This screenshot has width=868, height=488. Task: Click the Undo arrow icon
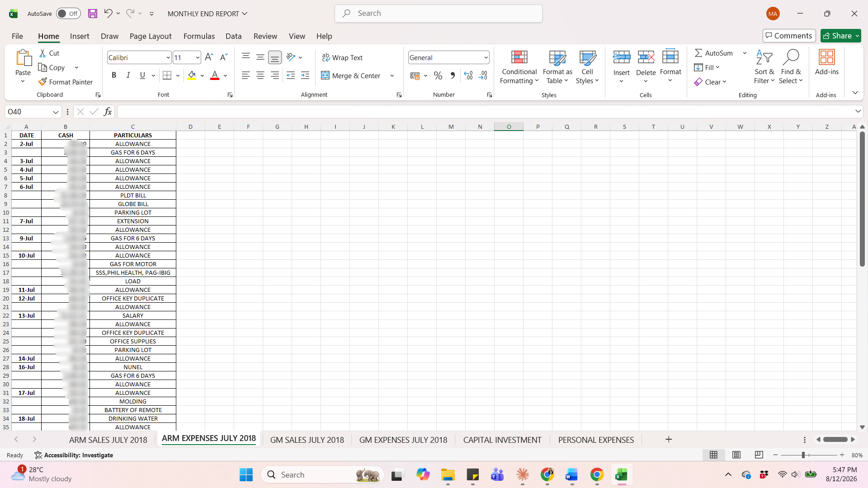point(108,14)
